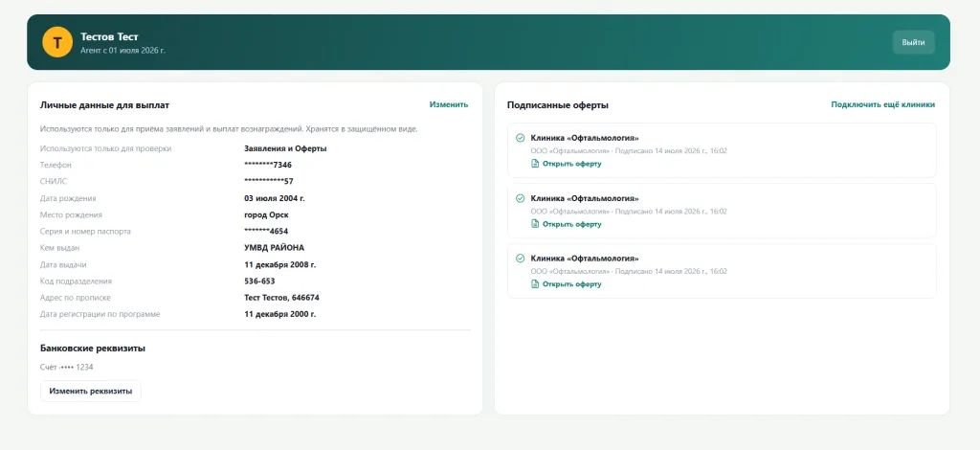Viewport: 980px width, 450px height.
Task: Select masked passport number ending 4654
Action: coord(266,232)
